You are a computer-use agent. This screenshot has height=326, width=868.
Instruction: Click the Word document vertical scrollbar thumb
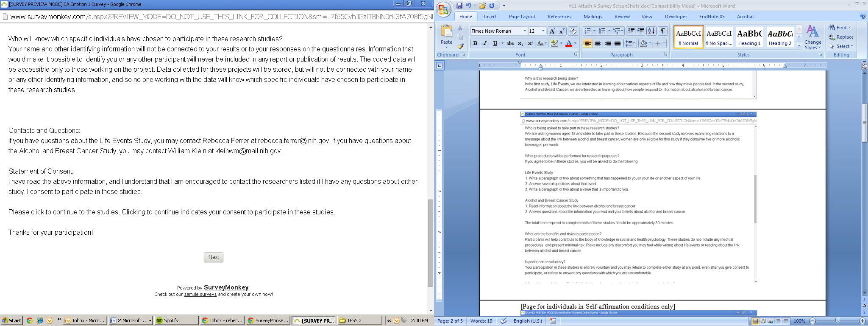865,123
